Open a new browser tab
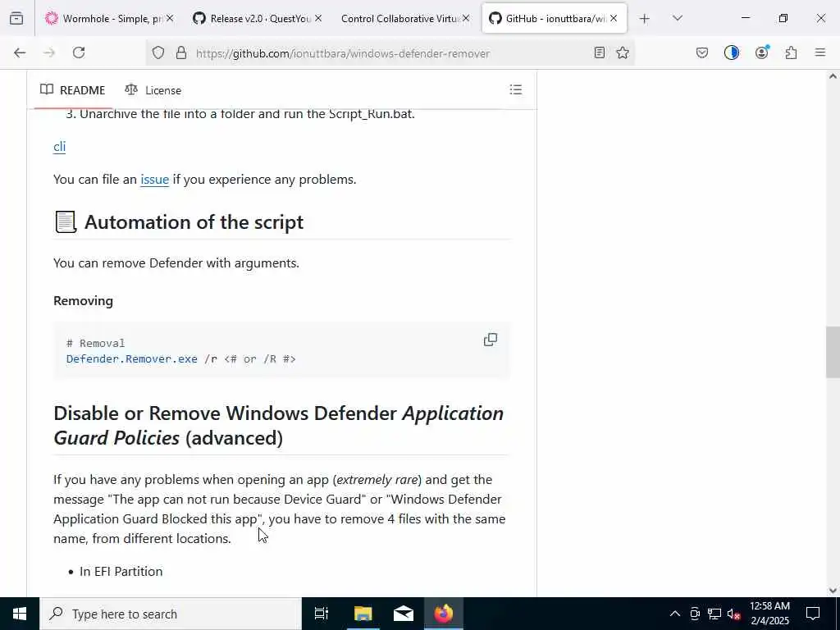The height and width of the screenshot is (630, 840). coord(645,19)
